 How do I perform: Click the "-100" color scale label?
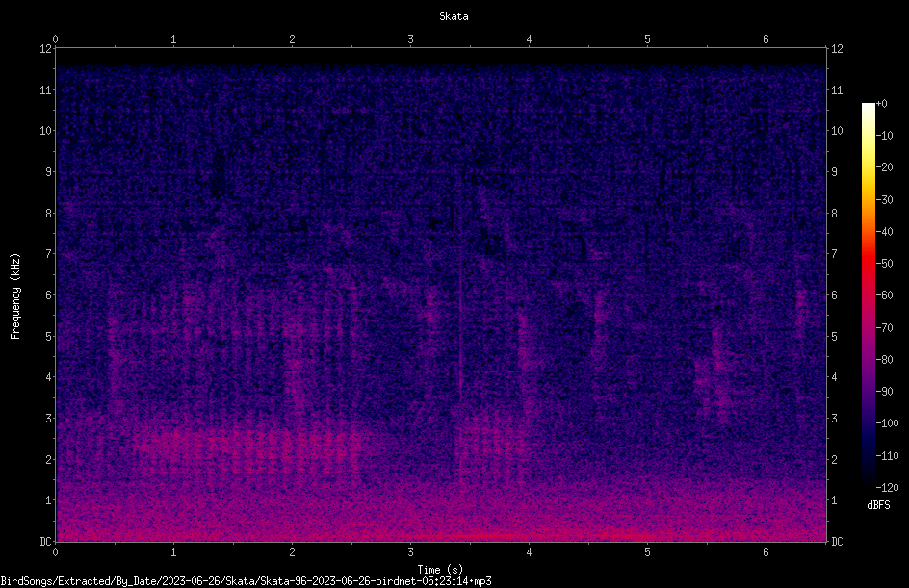click(x=888, y=423)
